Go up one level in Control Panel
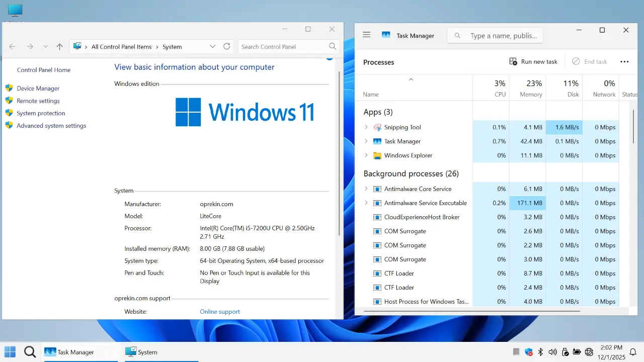644x362 pixels. click(x=60, y=47)
